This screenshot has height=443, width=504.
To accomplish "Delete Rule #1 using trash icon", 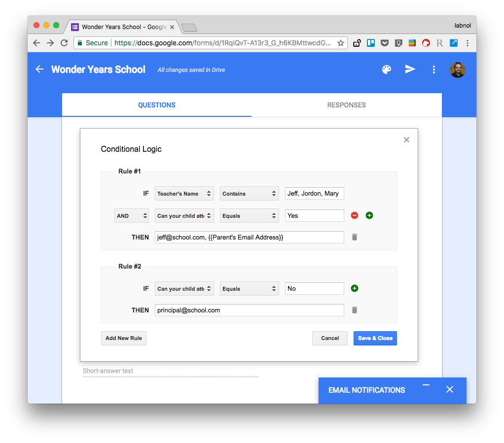I will coord(354,237).
